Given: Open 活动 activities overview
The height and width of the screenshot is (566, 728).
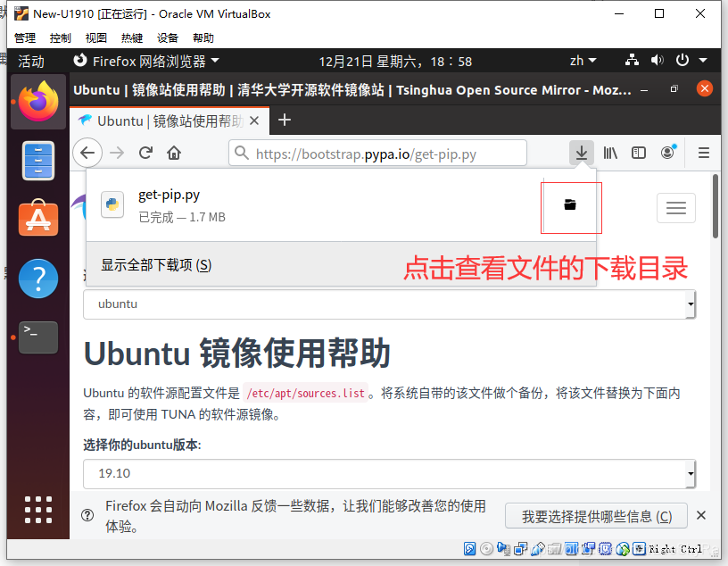Looking at the screenshot, I should pyautogui.click(x=31, y=61).
